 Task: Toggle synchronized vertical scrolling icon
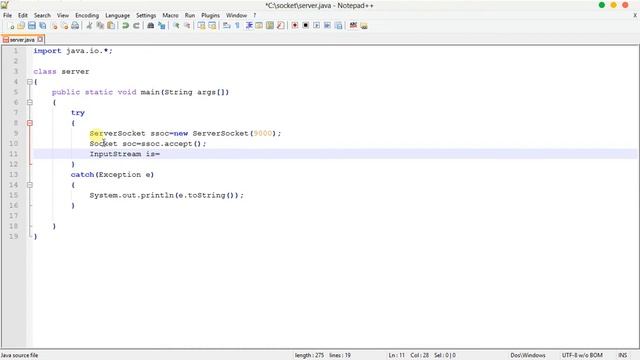[201, 26]
